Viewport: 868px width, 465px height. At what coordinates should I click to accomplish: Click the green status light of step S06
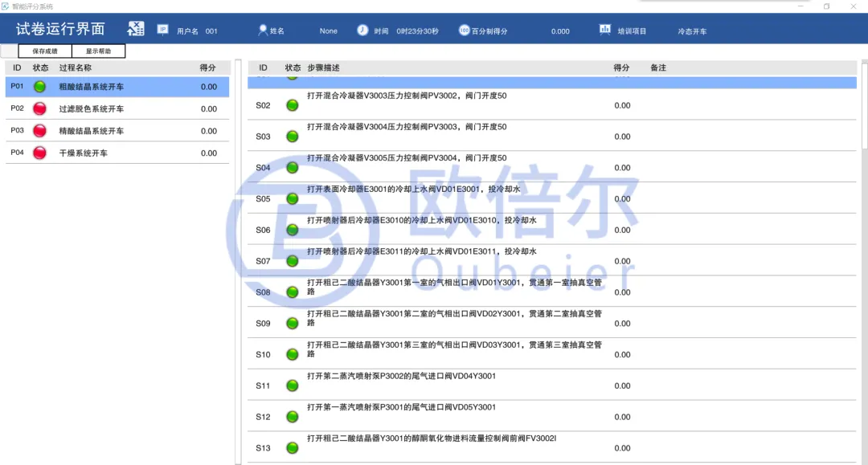(x=293, y=230)
